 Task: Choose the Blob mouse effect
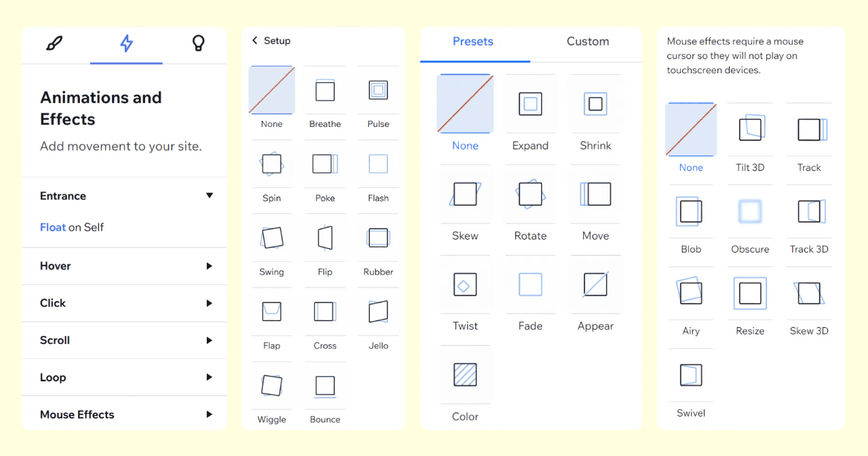tap(690, 211)
